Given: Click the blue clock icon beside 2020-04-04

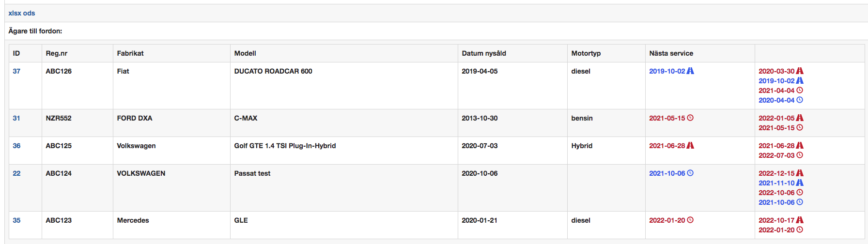Looking at the screenshot, I should click(x=800, y=100).
